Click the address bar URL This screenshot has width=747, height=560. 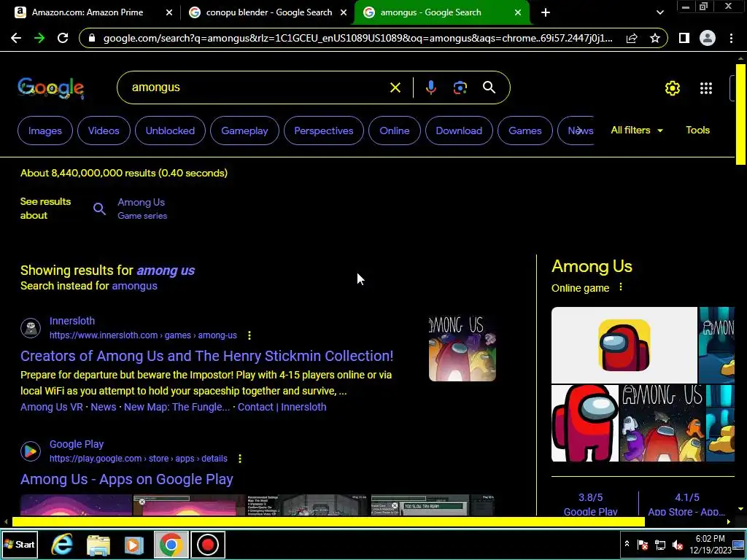(357, 38)
